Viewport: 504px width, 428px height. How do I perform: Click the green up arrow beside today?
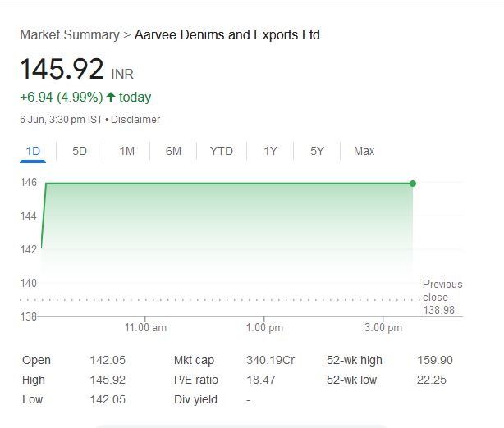[x=111, y=98]
